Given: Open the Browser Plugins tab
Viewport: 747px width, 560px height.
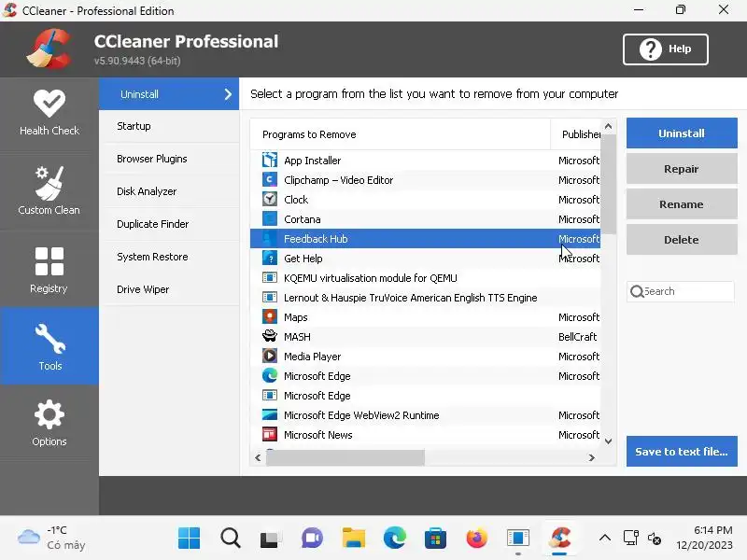Looking at the screenshot, I should pos(169,159).
